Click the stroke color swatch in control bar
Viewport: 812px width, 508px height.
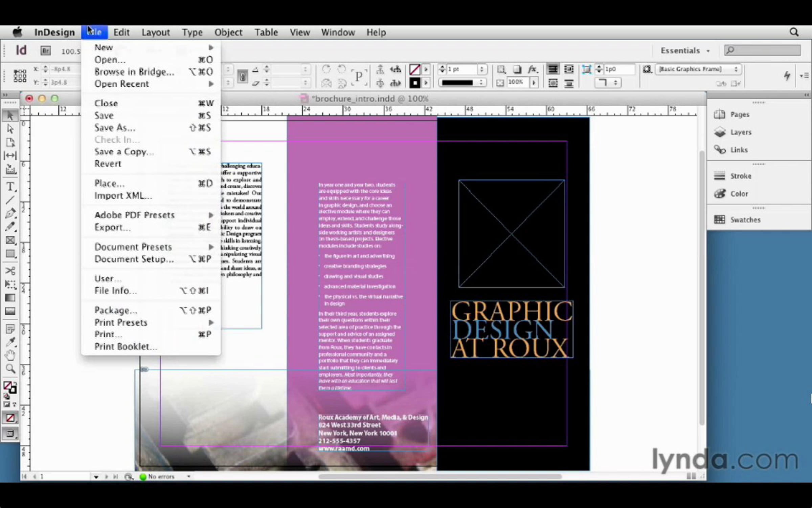(414, 83)
